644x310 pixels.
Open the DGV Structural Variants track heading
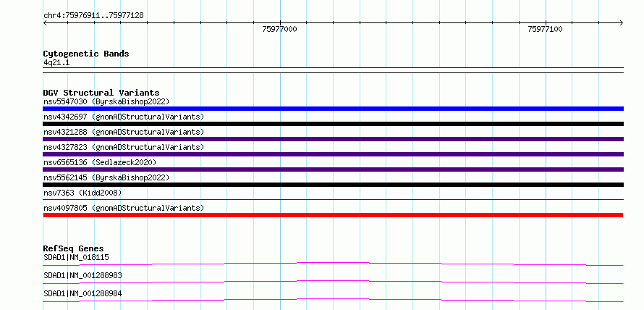[101, 93]
